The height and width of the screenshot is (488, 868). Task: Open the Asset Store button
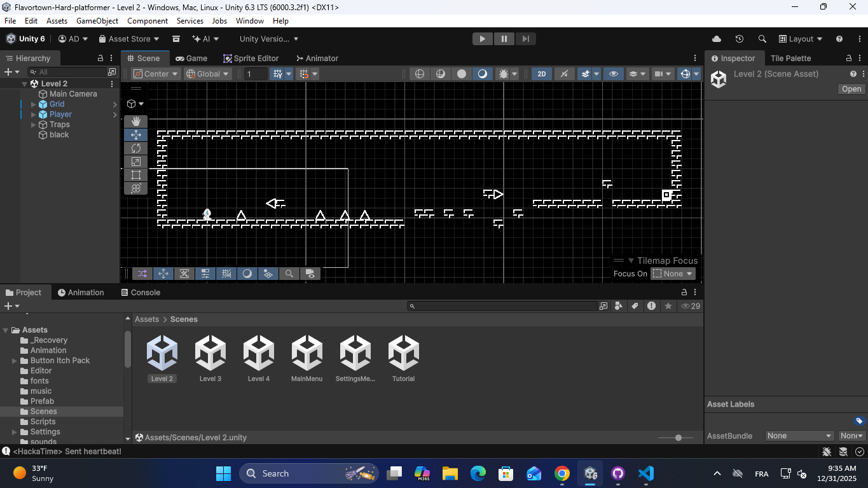(129, 39)
